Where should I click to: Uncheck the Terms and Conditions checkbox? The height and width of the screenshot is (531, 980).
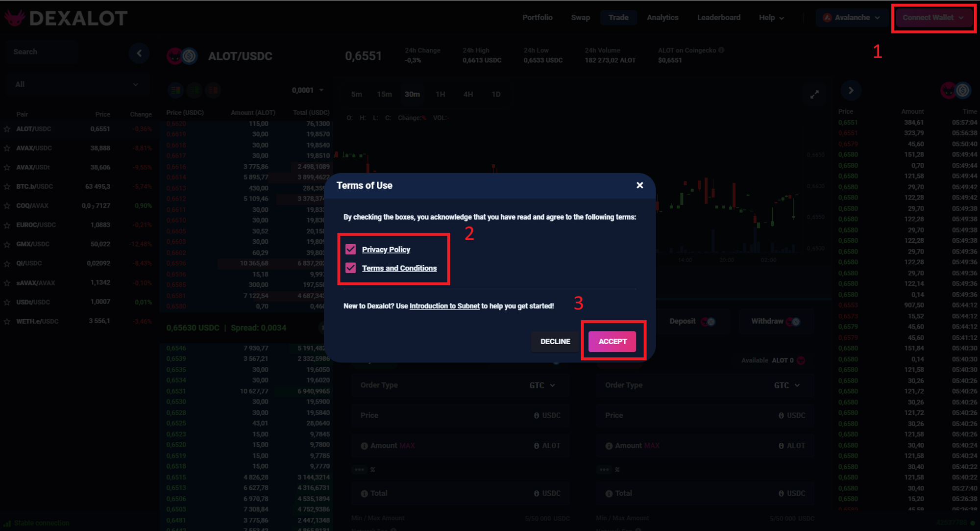351,268
